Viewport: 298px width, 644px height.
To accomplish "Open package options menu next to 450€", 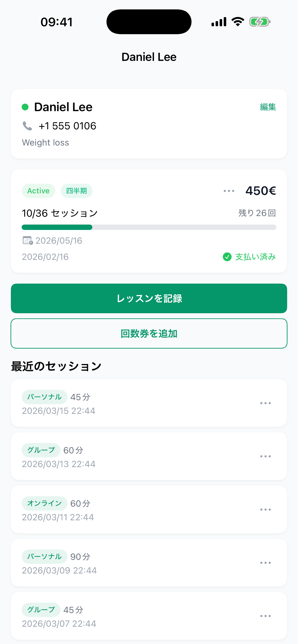I will 229,191.
